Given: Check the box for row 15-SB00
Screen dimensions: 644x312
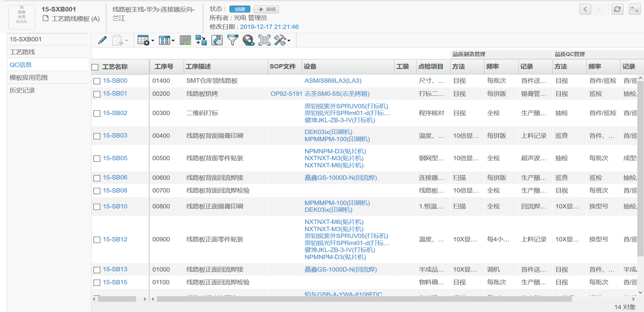Looking at the screenshot, I should pos(97,81).
